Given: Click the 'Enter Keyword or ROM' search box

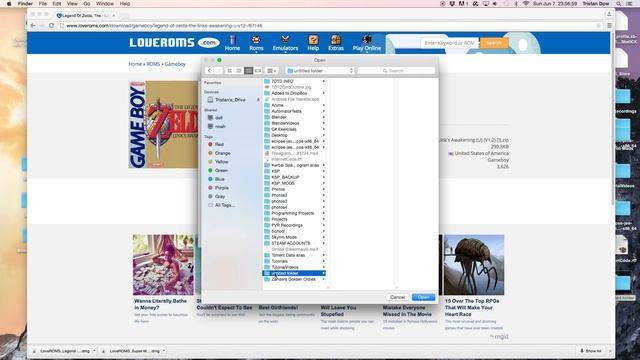Looking at the screenshot, I should 450,43.
